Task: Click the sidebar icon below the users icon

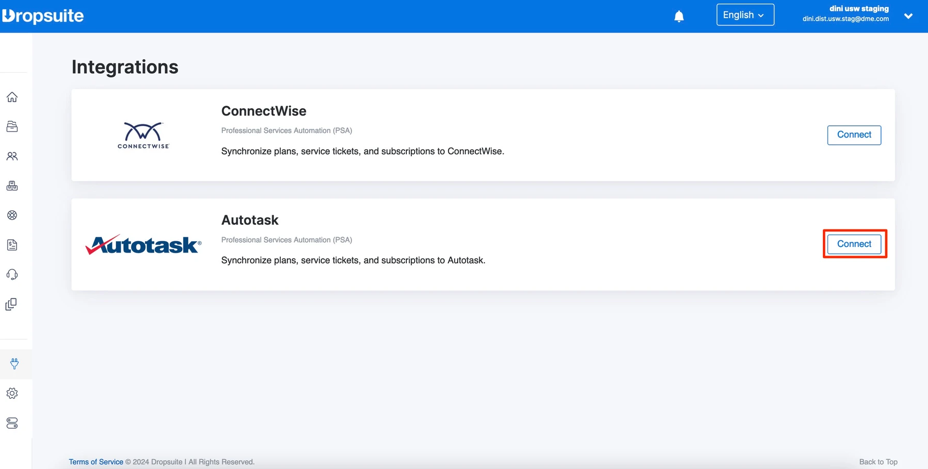Action: pos(12,186)
